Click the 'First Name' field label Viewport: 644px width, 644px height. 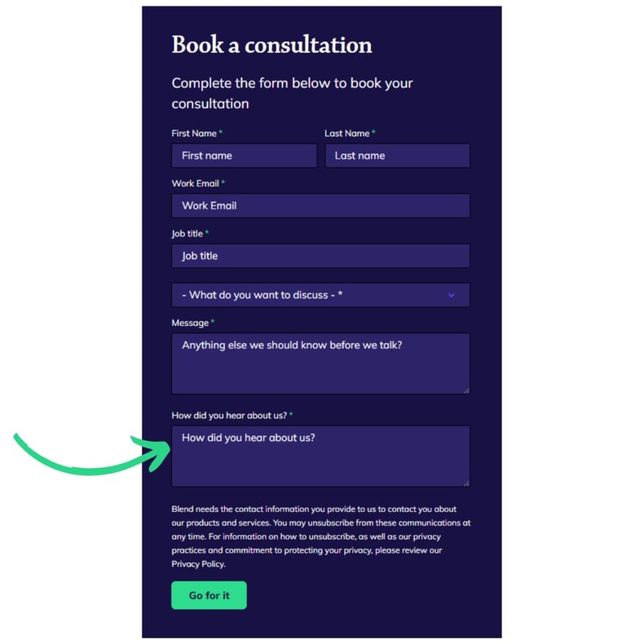194,134
